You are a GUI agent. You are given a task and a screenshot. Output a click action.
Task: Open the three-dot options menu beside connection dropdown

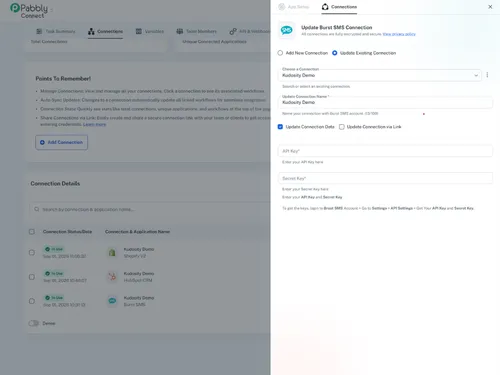coord(487,75)
